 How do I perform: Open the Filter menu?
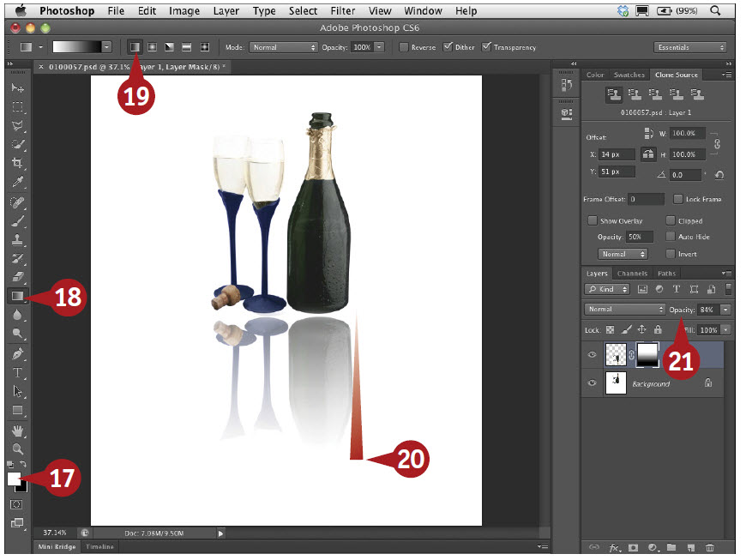coord(342,10)
